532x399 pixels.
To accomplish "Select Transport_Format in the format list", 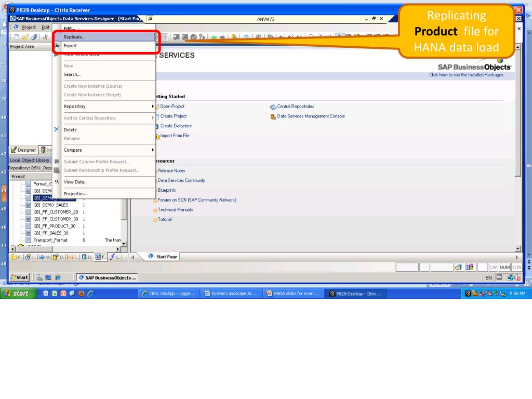I will point(50,240).
